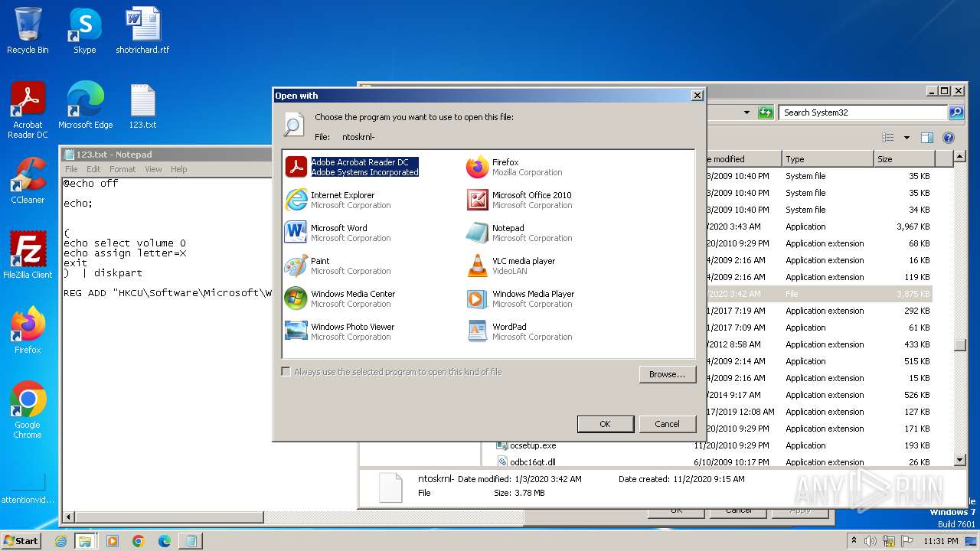Choose Microsoft Word in program list
The height and width of the screenshot is (551, 980).
(x=338, y=233)
